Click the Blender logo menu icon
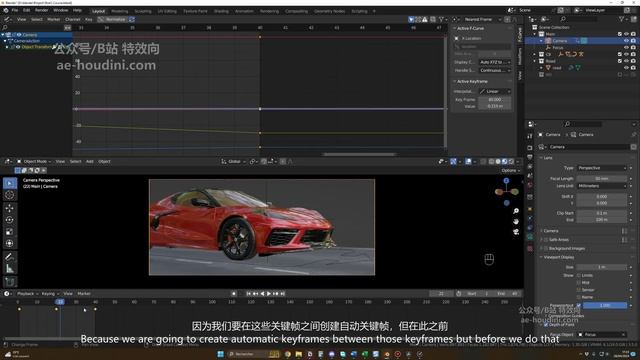The height and width of the screenshot is (360, 640). pyautogui.click(x=6, y=10)
